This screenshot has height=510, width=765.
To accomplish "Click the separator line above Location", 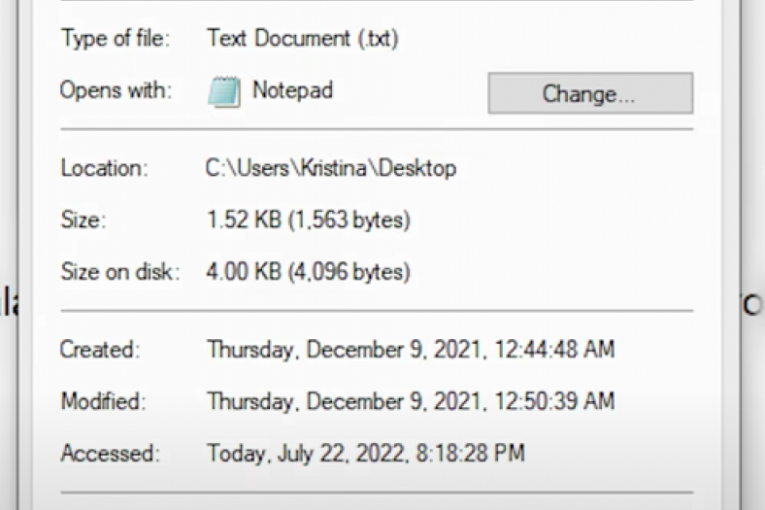I will 376,129.
